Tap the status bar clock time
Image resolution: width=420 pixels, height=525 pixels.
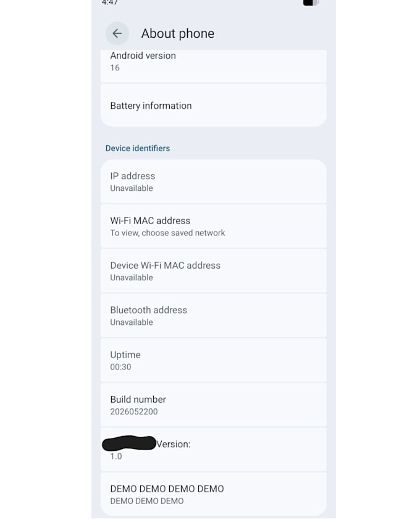[x=110, y=2]
